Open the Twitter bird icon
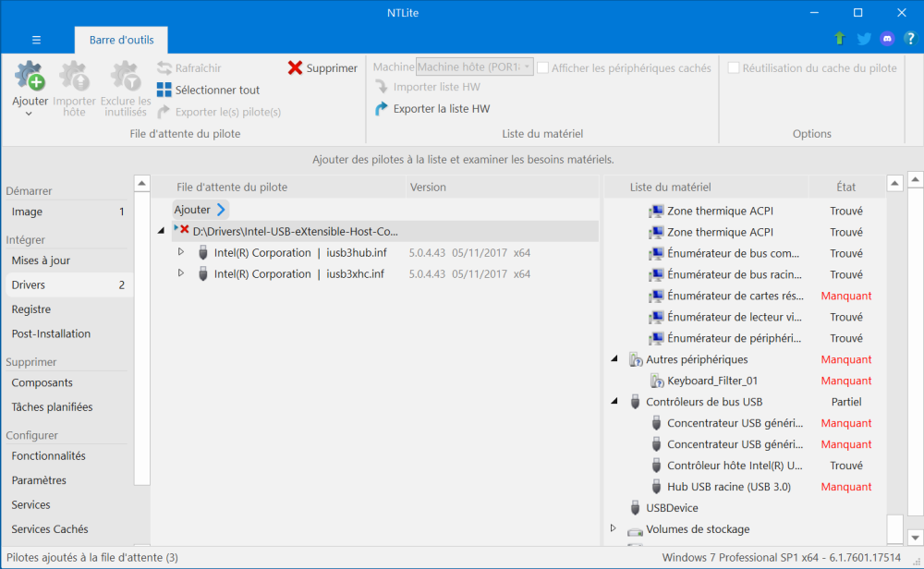This screenshot has height=569, width=924. click(864, 39)
